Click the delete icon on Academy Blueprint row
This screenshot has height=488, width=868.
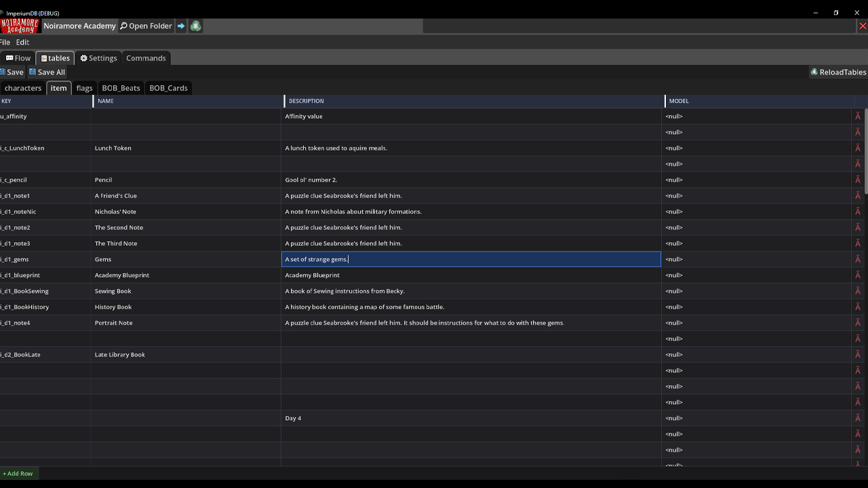tap(858, 275)
